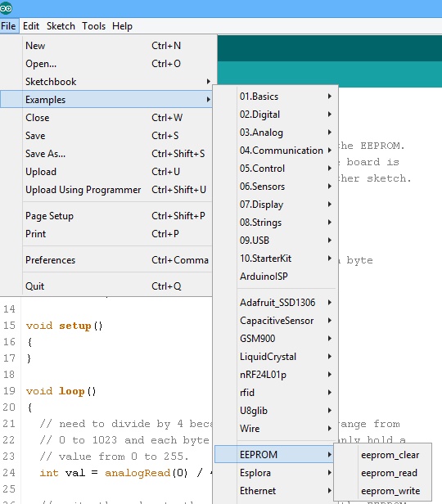Select Upload Using Programmer
The width and height of the screenshot is (442, 504).
tap(106, 190)
